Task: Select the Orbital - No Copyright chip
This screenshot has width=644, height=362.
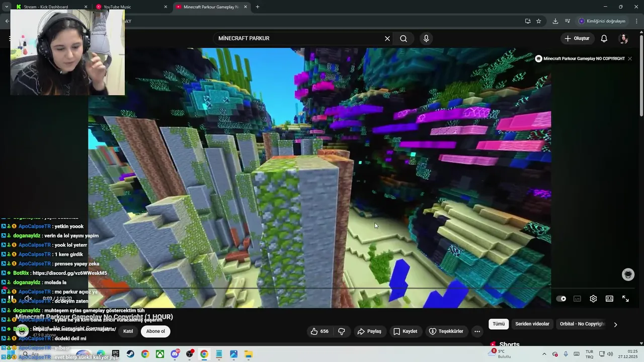Action: tap(582, 324)
